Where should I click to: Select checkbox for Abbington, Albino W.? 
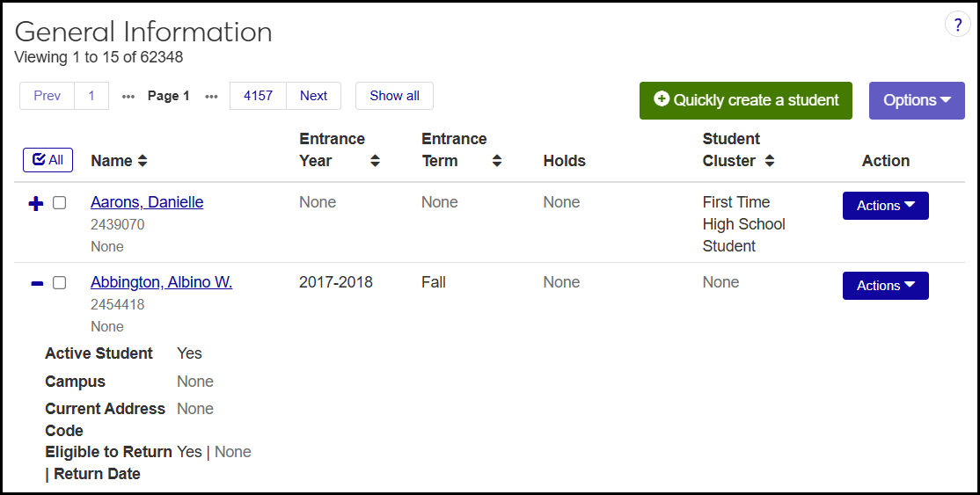59,283
